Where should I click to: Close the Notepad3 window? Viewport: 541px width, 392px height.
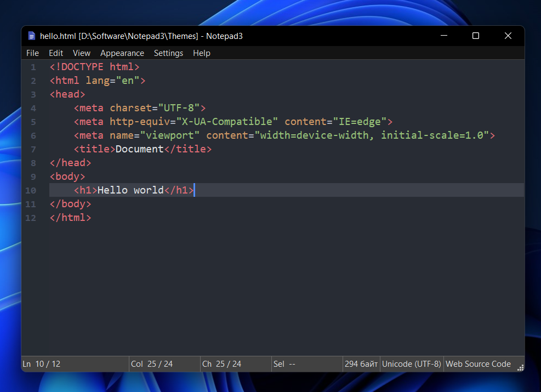coord(508,36)
